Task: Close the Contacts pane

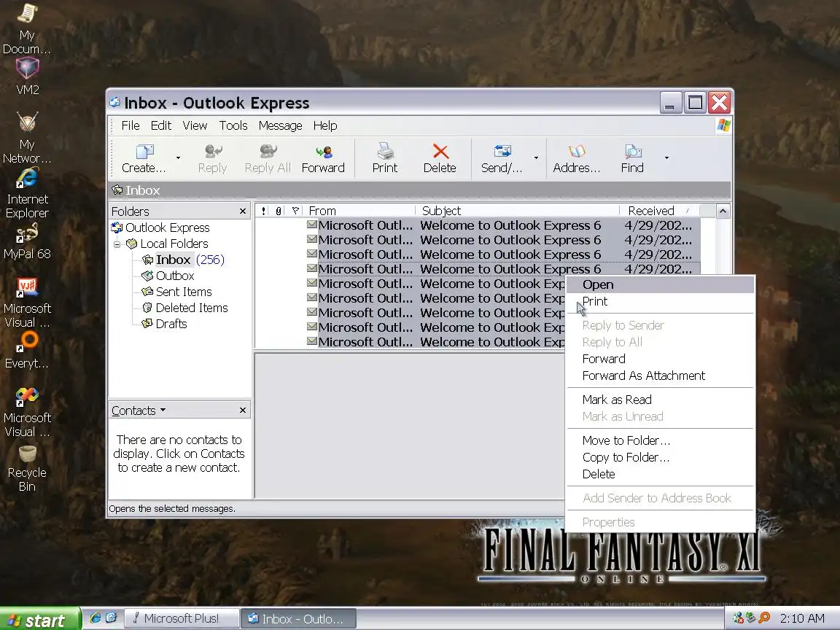Action: click(x=243, y=411)
